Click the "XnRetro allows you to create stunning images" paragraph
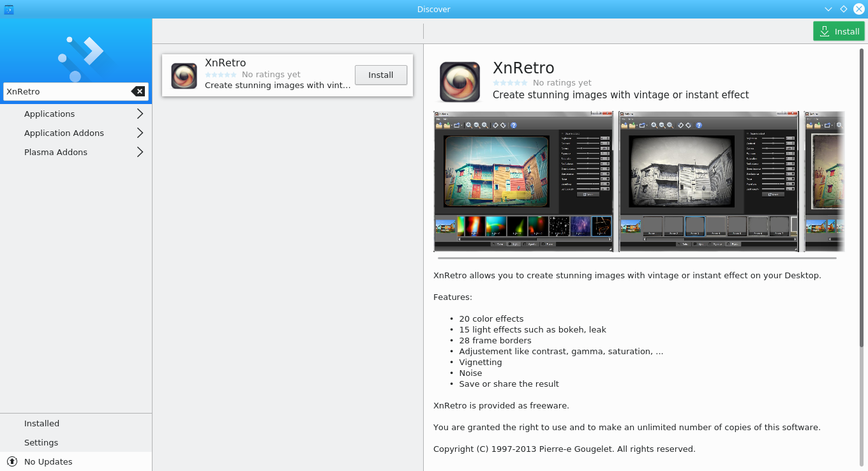This screenshot has height=471, width=868. (627, 275)
